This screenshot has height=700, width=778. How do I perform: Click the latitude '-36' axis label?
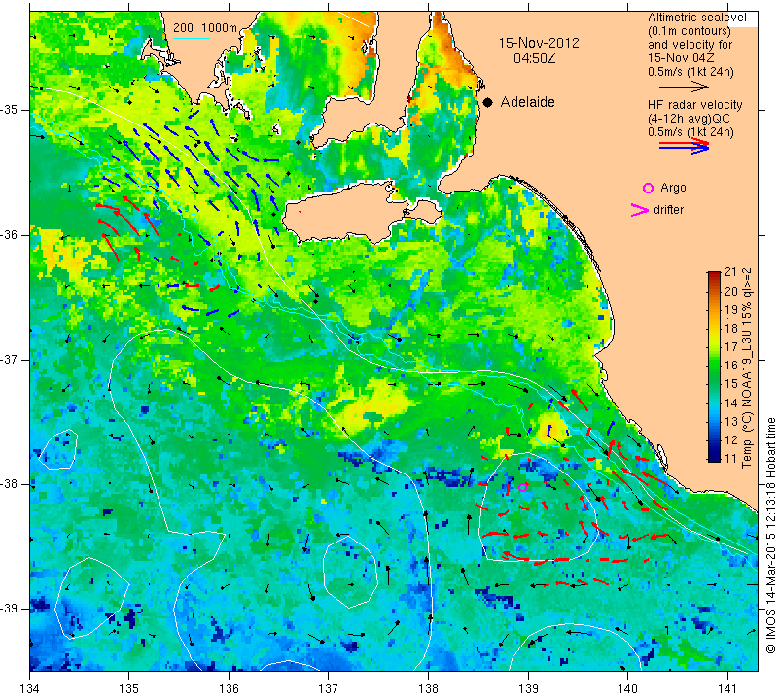coord(10,234)
